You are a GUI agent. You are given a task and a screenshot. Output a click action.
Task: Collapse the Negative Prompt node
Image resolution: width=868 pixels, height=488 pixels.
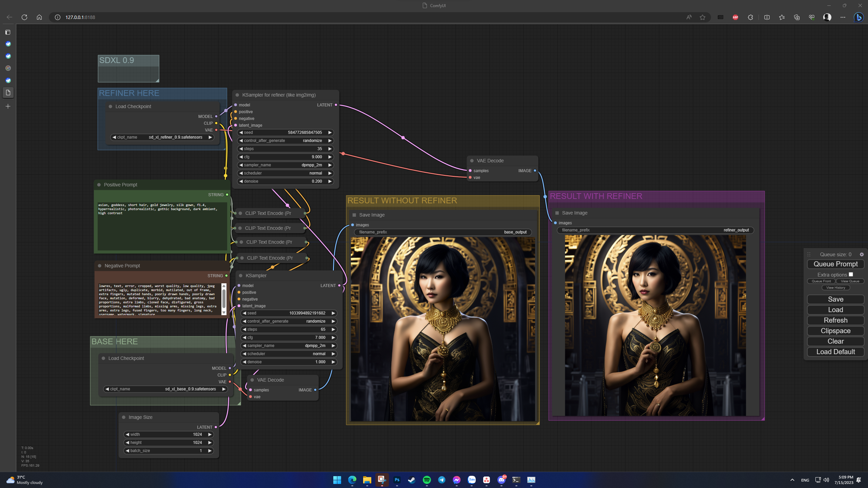(x=100, y=266)
